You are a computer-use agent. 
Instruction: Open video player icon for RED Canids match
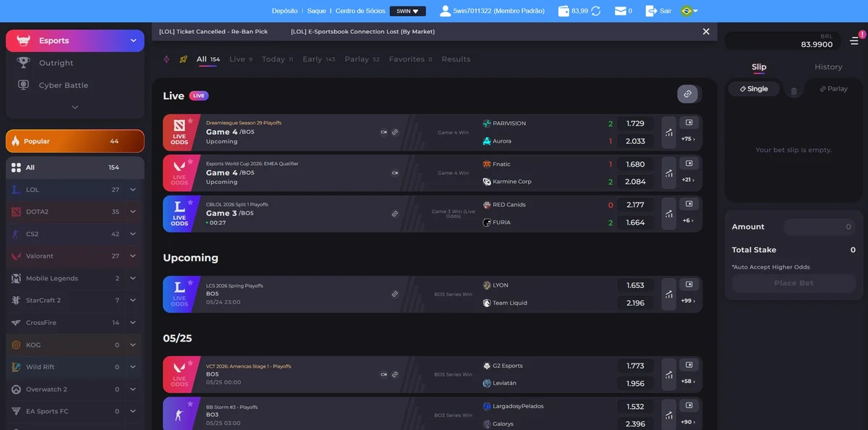click(x=689, y=204)
